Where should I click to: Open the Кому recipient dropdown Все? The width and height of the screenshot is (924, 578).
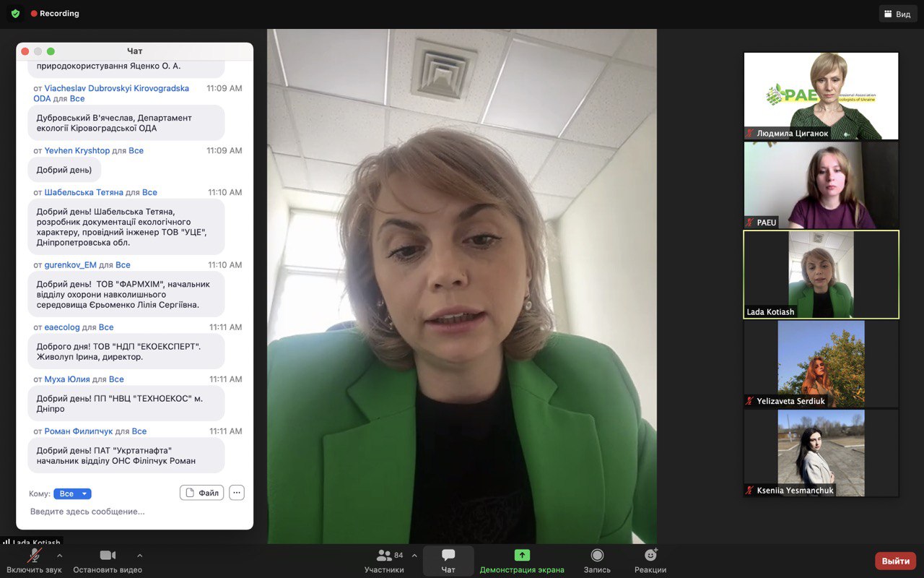tap(72, 493)
